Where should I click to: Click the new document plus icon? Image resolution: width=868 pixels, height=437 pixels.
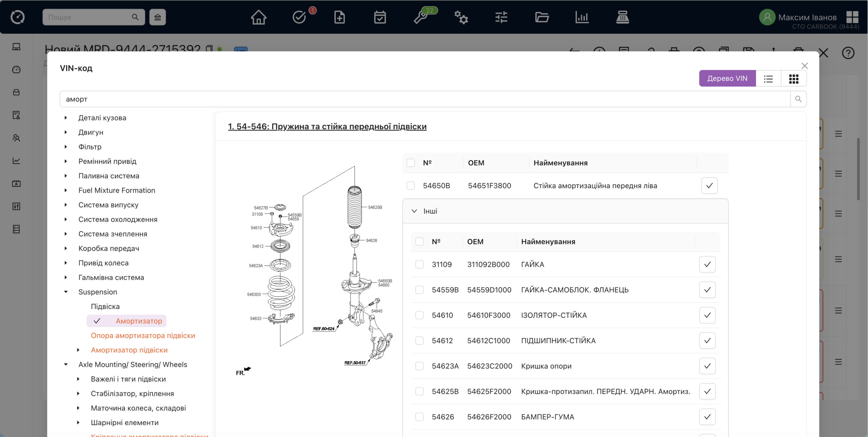(x=339, y=17)
